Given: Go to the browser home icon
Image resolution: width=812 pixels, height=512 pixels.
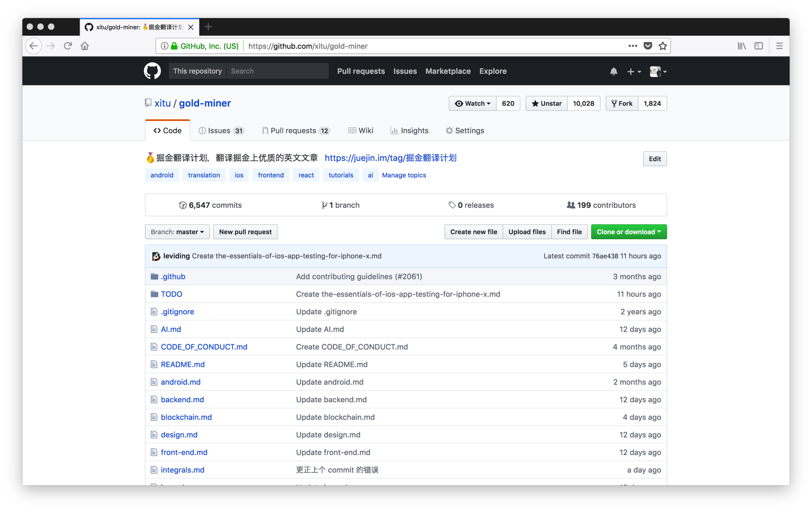Looking at the screenshot, I should (85, 46).
